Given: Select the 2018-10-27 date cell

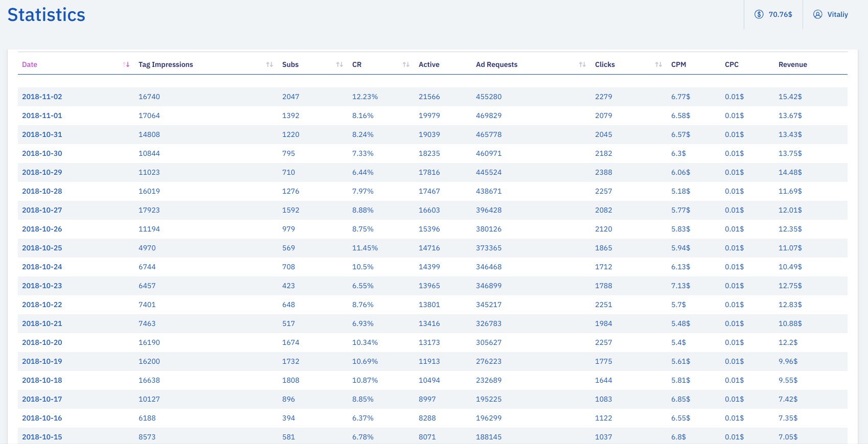Looking at the screenshot, I should pyautogui.click(x=42, y=210).
